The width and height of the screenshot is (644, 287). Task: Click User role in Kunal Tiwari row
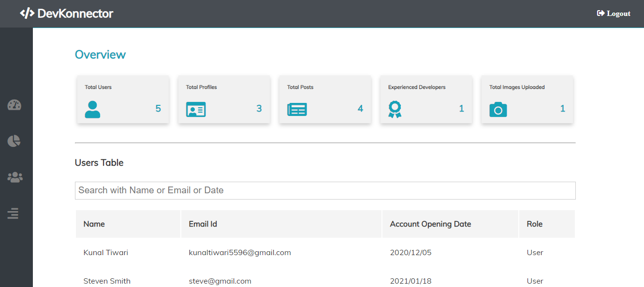[x=535, y=252]
